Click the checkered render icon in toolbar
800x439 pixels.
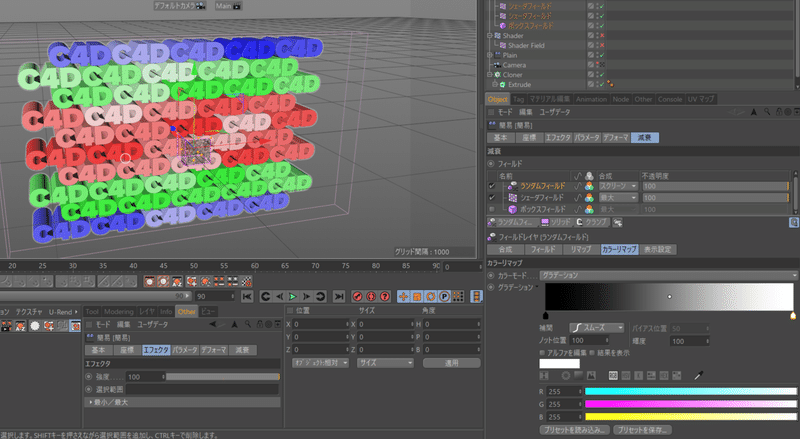[x=246, y=281]
